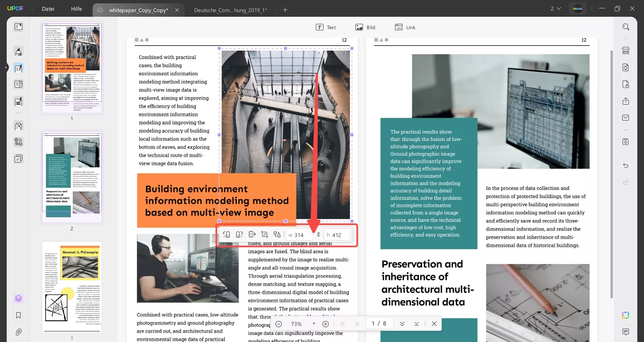Click the document vertical scrollbar

point(611,174)
